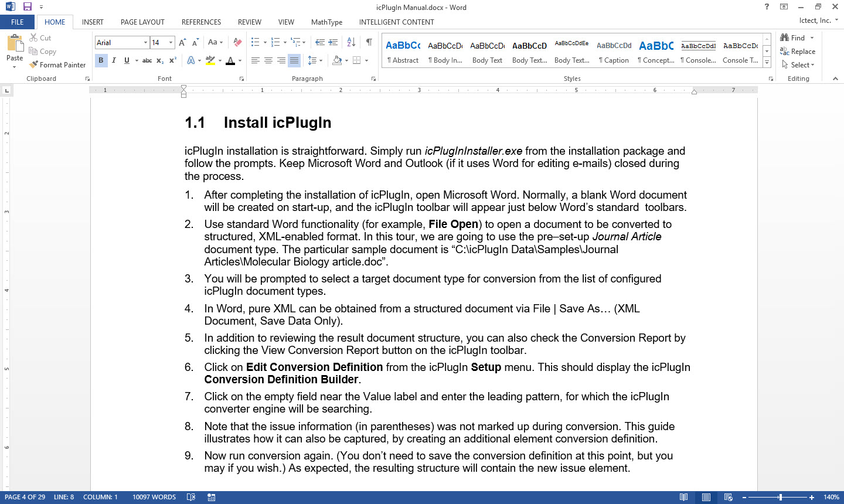Click the 10097 WORDS count in status bar
Screen dimensions: 844x504
154,497
